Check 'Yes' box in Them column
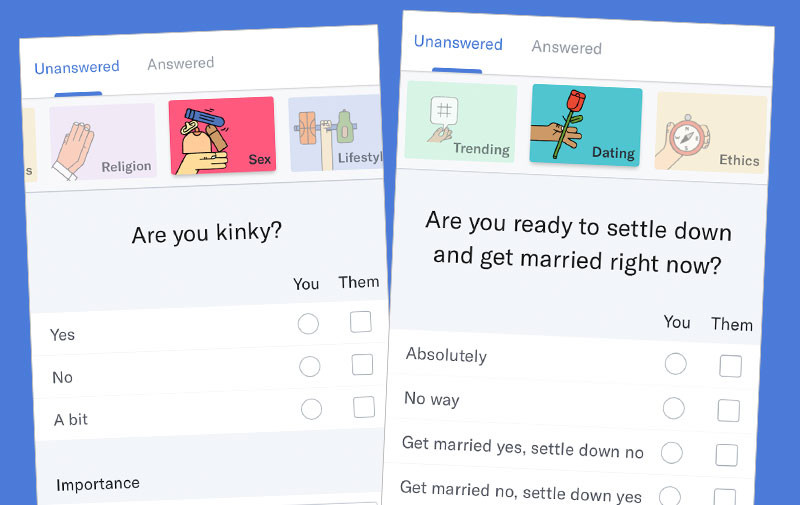Screen dimensions: 800x505 (361, 321)
